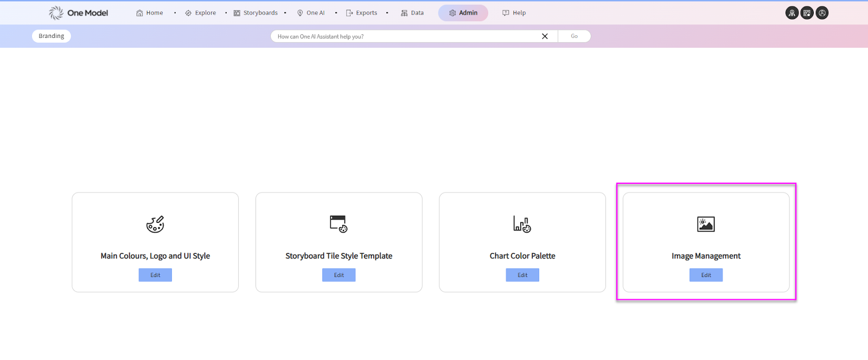Open the starred storyboard icon in header
The width and height of the screenshot is (868, 360).
[807, 13]
